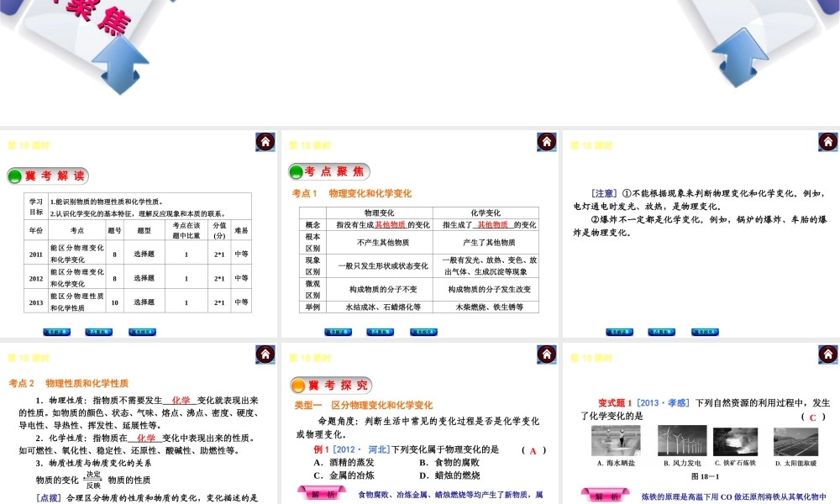Screen dimensions: 840x504
Task: Click home icon on 变式题1 slide
Action: 828,354
